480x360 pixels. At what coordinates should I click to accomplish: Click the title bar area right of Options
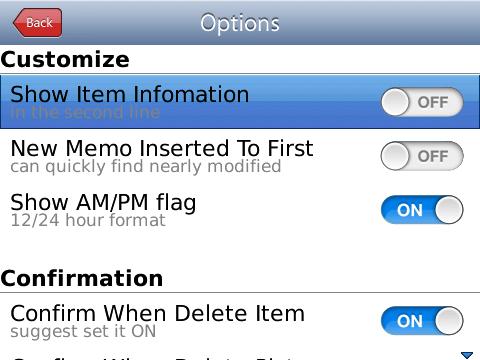click(380, 23)
